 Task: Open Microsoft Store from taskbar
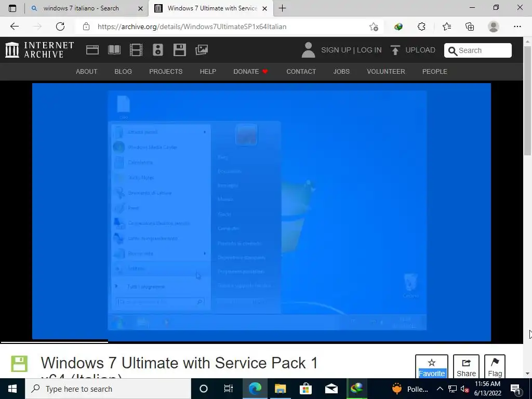point(305,389)
